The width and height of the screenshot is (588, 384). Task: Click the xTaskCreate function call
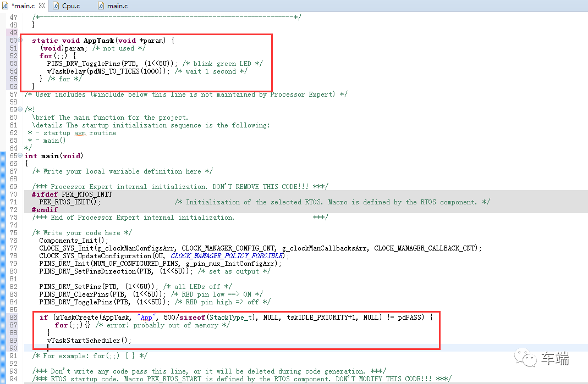75,318
